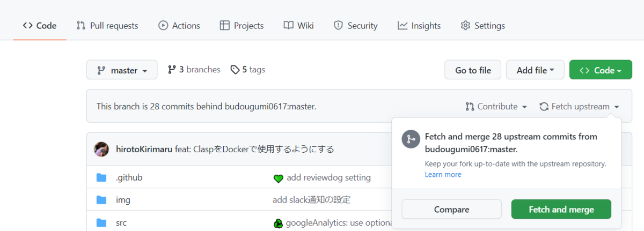
Task: Click the recycle emoji in the src row
Action: point(278,223)
